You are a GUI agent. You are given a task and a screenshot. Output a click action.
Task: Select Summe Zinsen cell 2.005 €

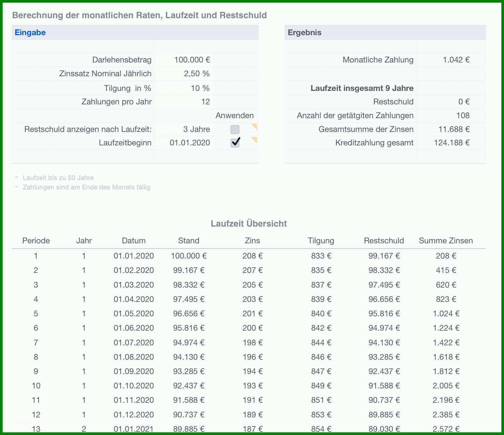pyautogui.click(x=446, y=386)
